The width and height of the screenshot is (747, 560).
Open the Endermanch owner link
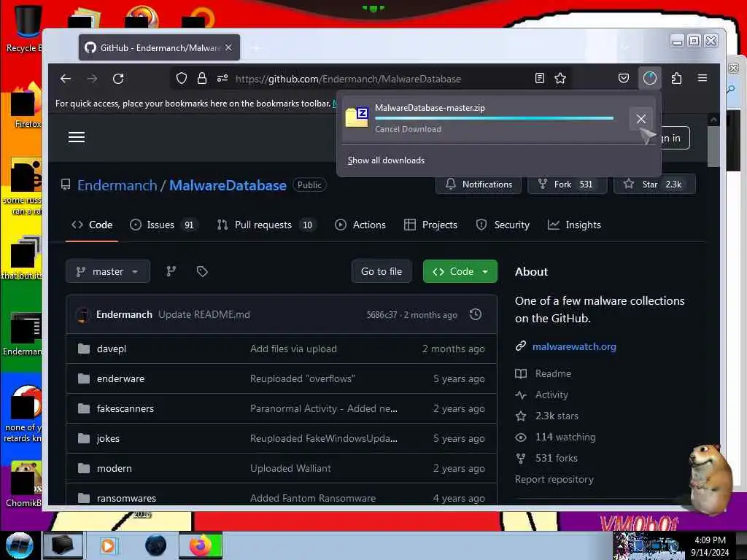click(x=117, y=185)
